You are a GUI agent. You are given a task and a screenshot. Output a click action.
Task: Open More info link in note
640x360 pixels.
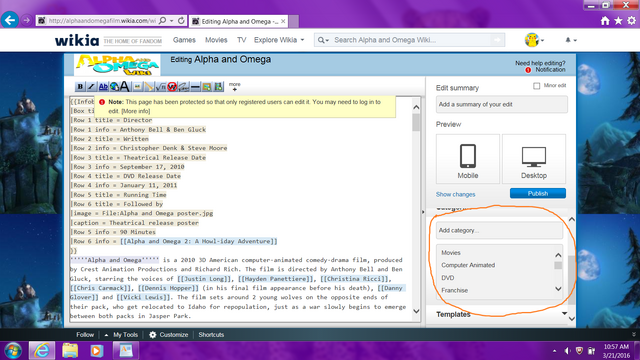pos(136,111)
